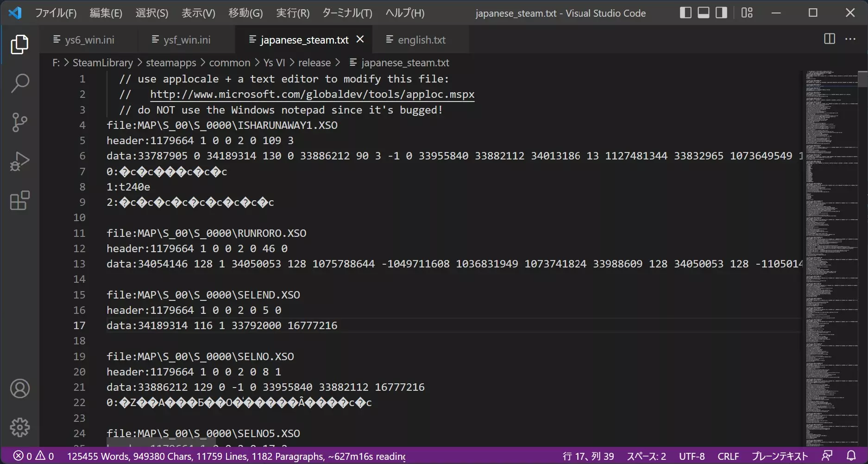The height and width of the screenshot is (464, 868).
Task: Click data line starting 33886212 129
Action: tap(265, 387)
